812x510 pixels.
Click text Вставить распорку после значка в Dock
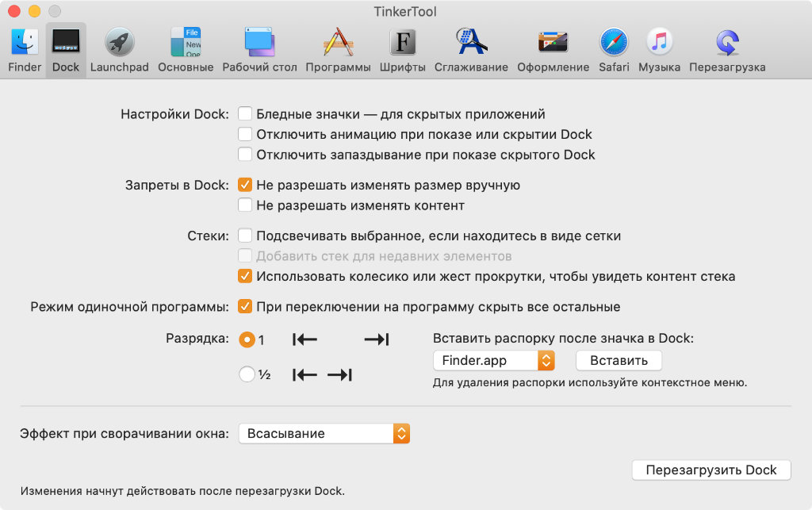[563, 338]
